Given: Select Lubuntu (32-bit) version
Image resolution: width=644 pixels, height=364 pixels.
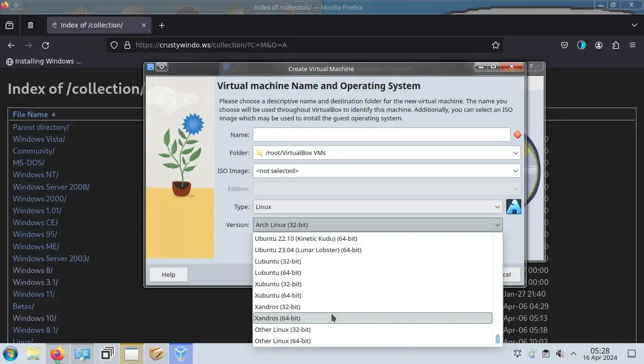Looking at the screenshot, I should [x=373, y=261].
